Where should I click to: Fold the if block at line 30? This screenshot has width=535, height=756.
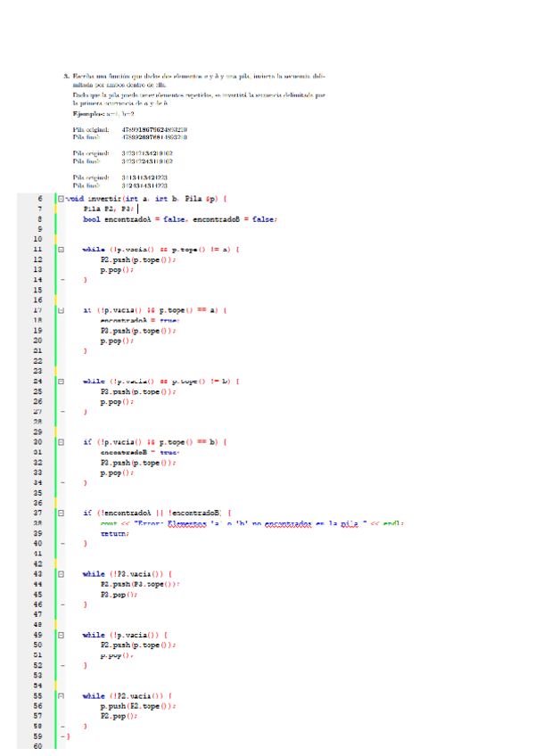tap(60, 442)
